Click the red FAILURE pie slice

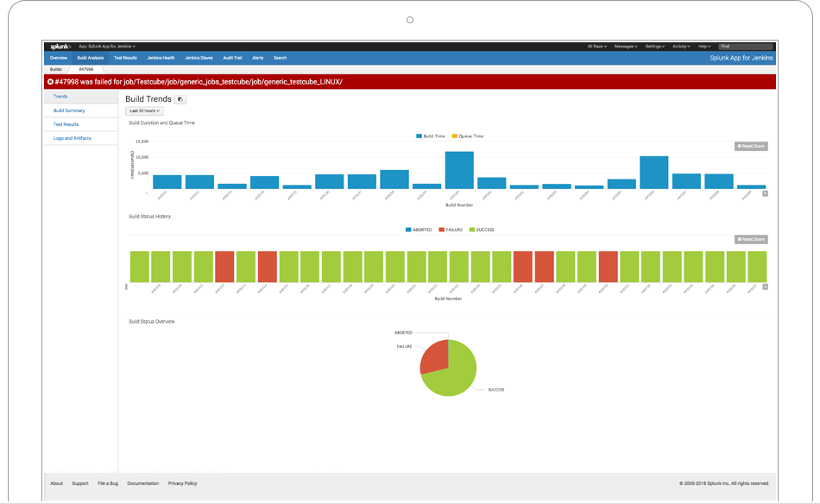click(435, 356)
